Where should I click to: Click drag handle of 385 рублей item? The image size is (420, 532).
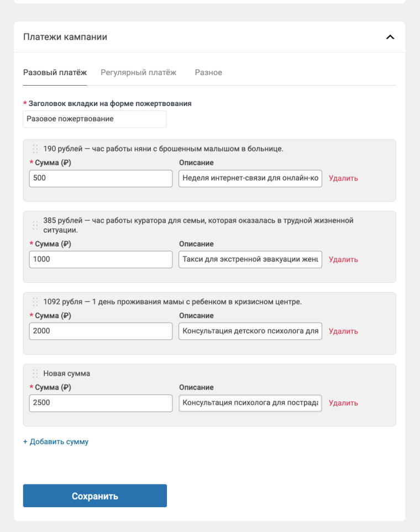coord(35,225)
